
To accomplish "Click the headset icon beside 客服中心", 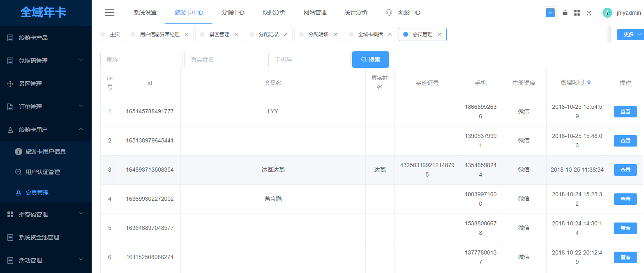I will pos(389,13).
